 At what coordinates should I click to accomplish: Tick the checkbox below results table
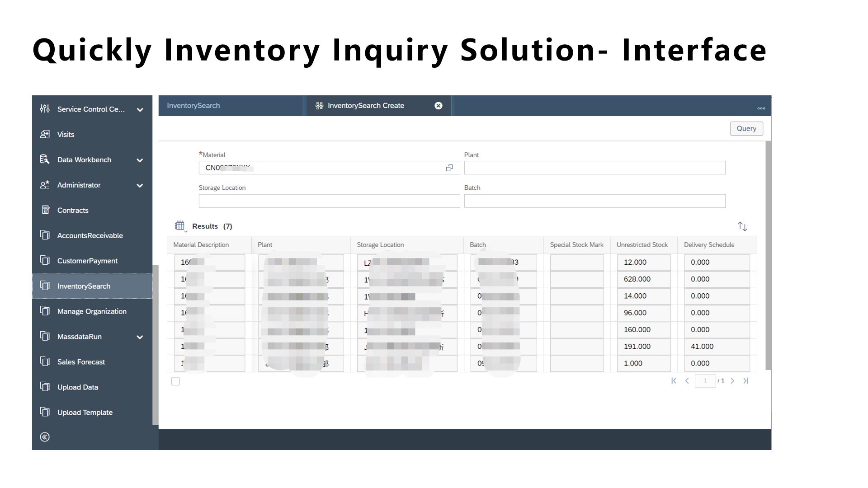pyautogui.click(x=175, y=381)
